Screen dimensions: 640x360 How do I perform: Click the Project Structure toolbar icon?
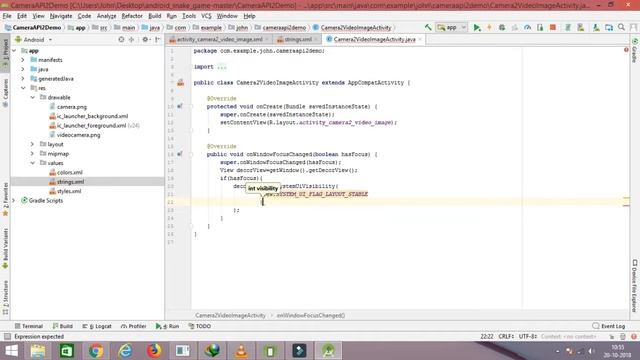(609, 27)
